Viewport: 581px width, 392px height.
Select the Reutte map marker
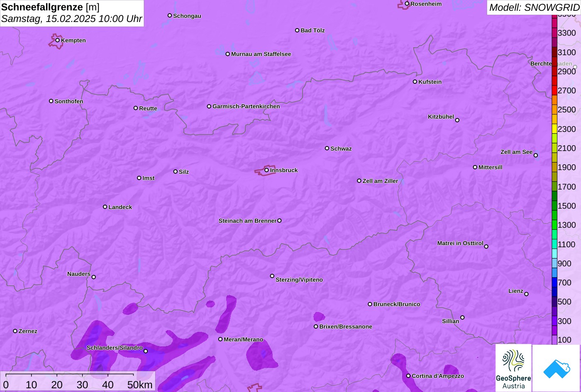click(x=136, y=108)
